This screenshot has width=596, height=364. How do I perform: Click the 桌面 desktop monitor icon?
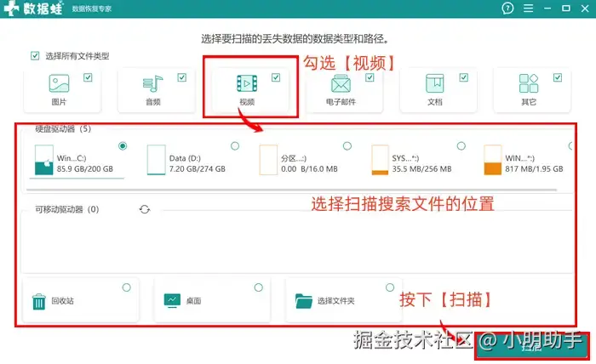[x=172, y=300]
